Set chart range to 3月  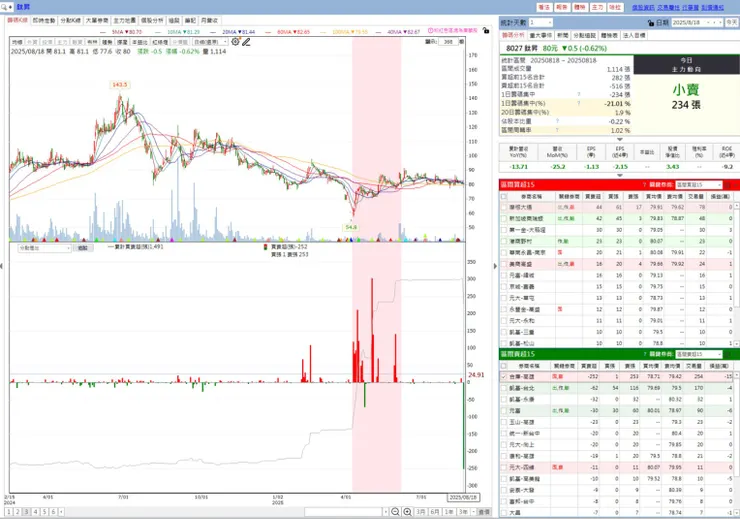(421, 512)
